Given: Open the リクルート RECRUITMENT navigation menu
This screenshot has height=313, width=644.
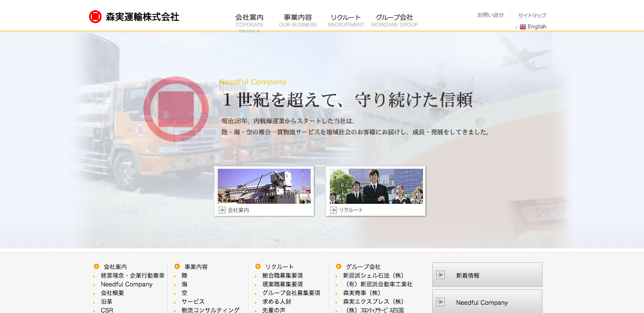Looking at the screenshot, I should [346, 17].
